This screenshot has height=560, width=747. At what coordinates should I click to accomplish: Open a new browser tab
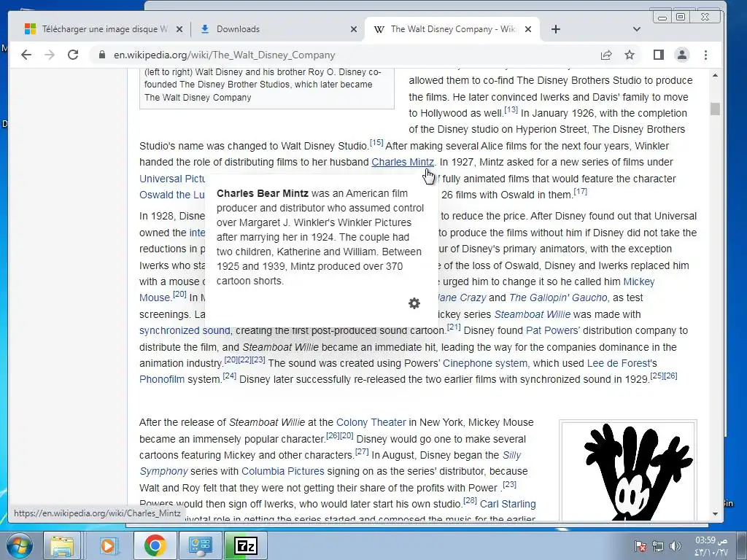pos(555,29)
